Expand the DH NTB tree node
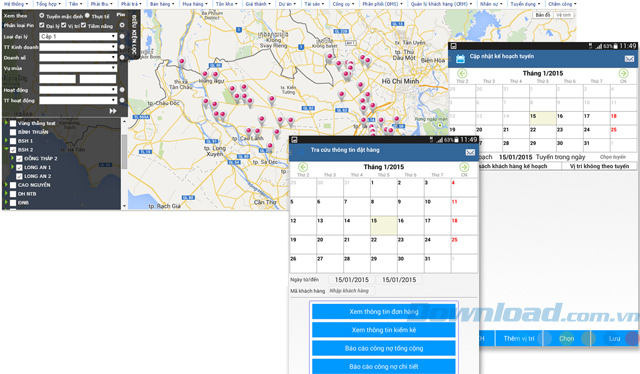640x374 pixels. [7, 194]
